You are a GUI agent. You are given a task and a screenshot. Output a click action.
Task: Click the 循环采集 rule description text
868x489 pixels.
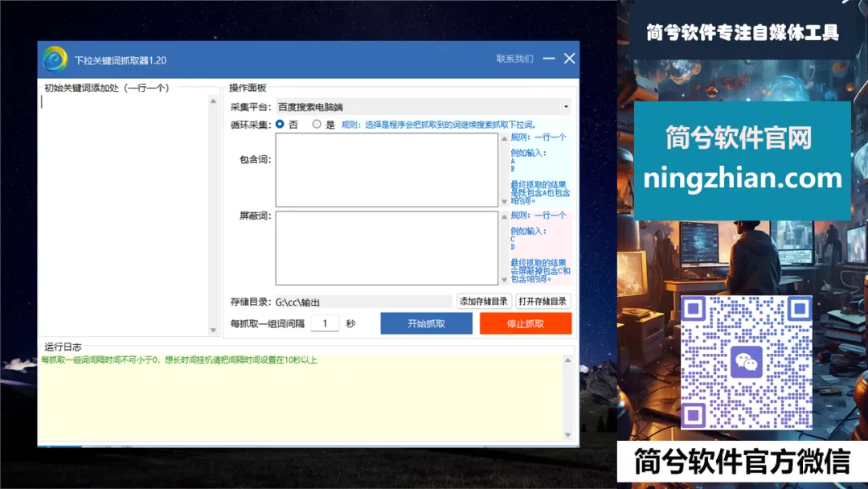[x=439, y=125]
